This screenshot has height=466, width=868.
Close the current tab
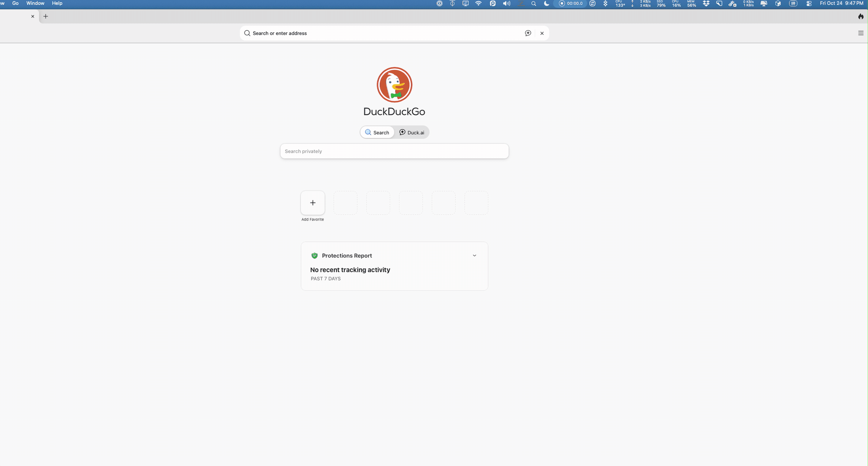click(33, 16)
